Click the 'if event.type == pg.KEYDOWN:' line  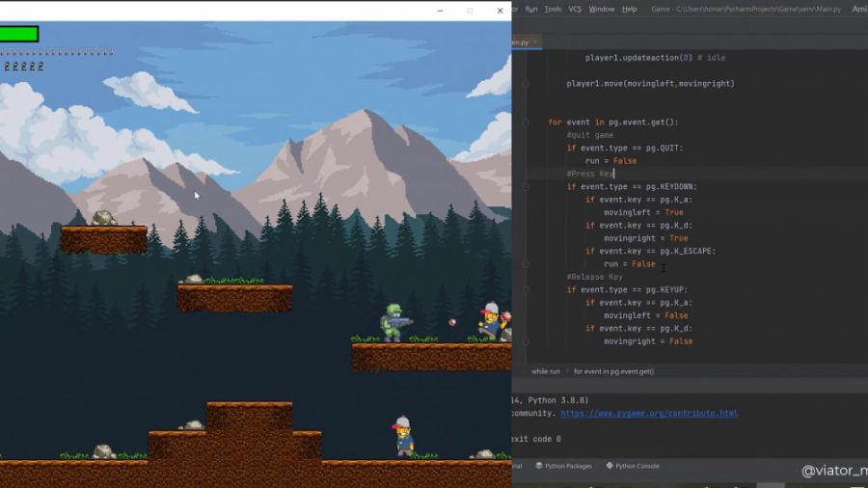pos(632,187)
